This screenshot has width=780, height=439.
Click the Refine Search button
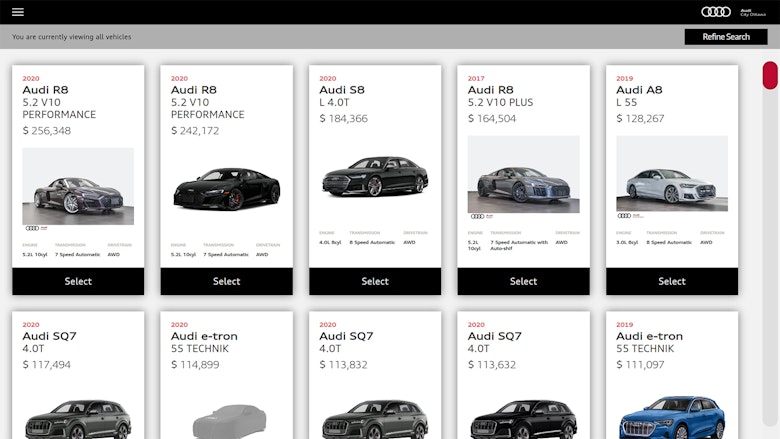point(725,37)
